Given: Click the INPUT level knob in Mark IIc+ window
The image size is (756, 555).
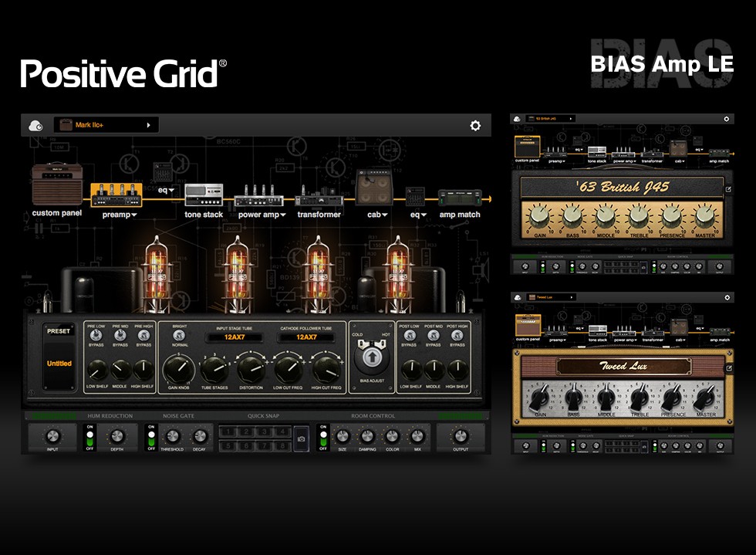Looking at the screenshot, I should (x=52, y=436).
